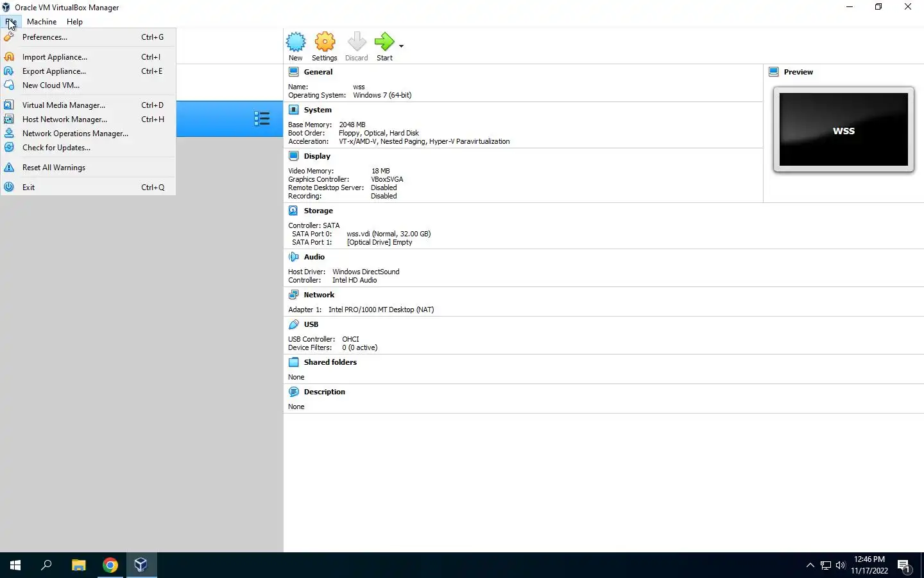The width and height of the screenshot is (924, 578).
Task: Open the System settings heading link
Action: coord(318,110)
